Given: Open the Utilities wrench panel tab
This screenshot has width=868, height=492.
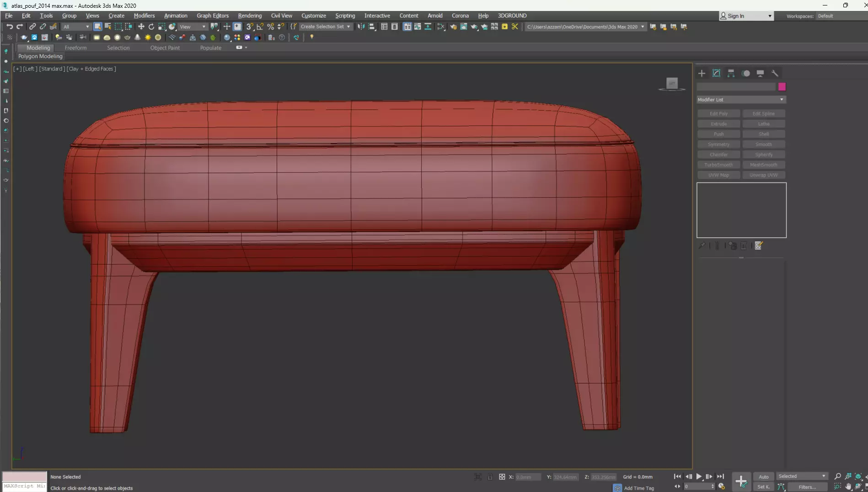Looking at the screenshot, I should (775, 73).
